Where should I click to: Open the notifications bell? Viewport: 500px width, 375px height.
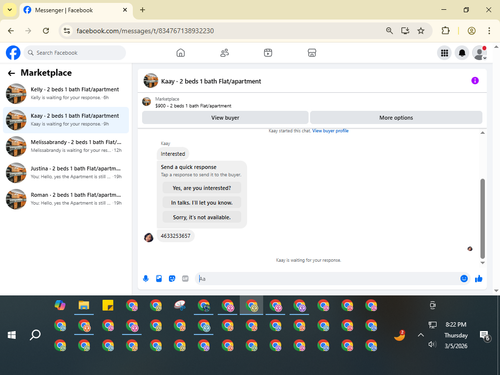(462, 53)
